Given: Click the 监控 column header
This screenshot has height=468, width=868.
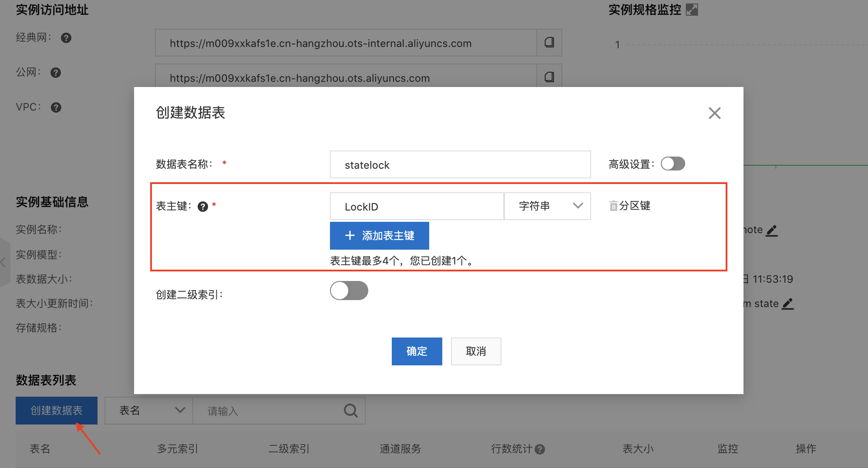Looking at the screenshot, I should [x=728, y=449].
